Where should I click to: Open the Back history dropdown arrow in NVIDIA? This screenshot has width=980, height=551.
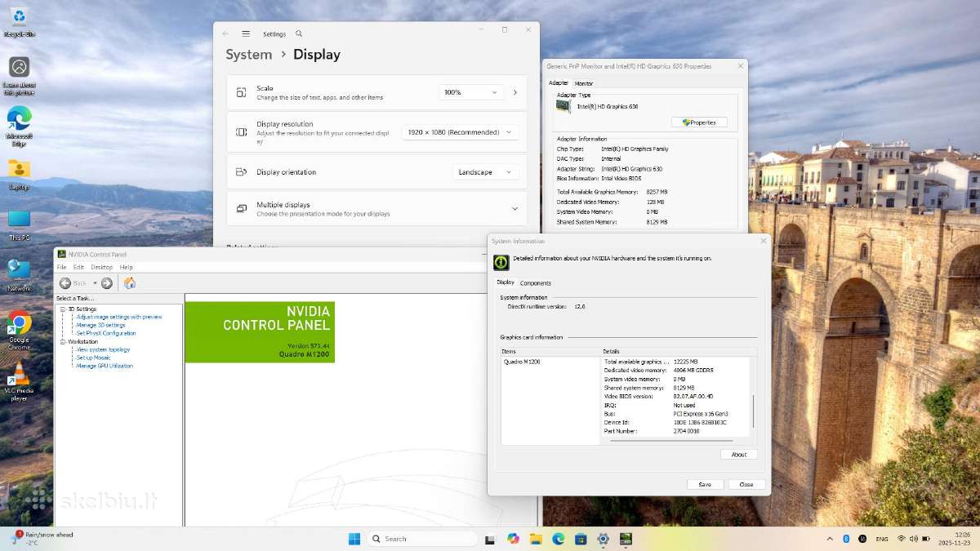[x=95, y=283]
